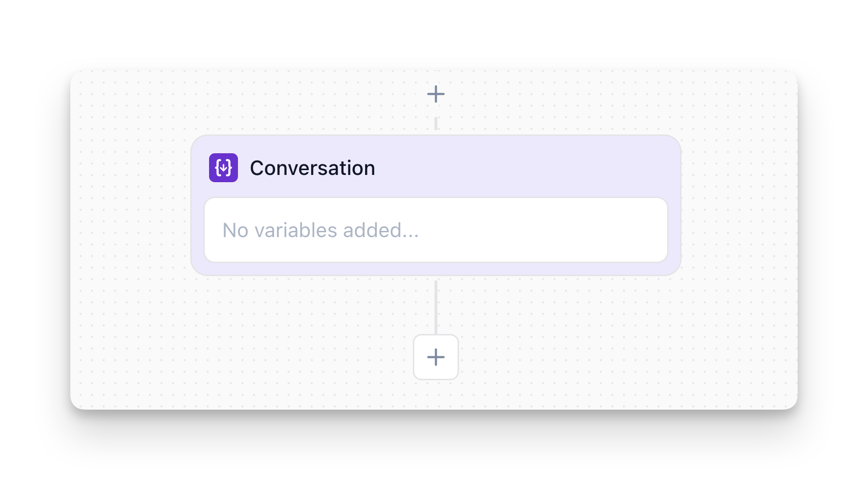Click empty dotted canvas left of the node
The height and width of the screenshot is (480, 868).
coord(131,231)
